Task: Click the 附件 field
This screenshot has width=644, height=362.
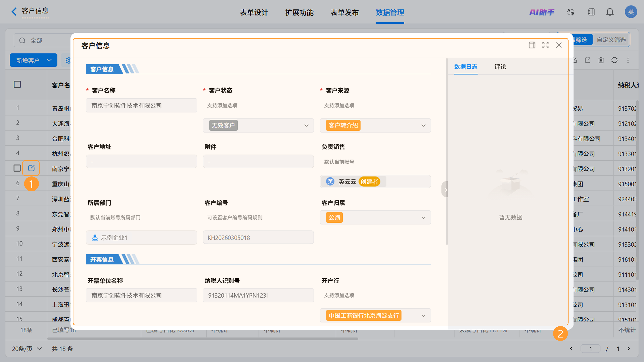Action: (x=258, y=162)
